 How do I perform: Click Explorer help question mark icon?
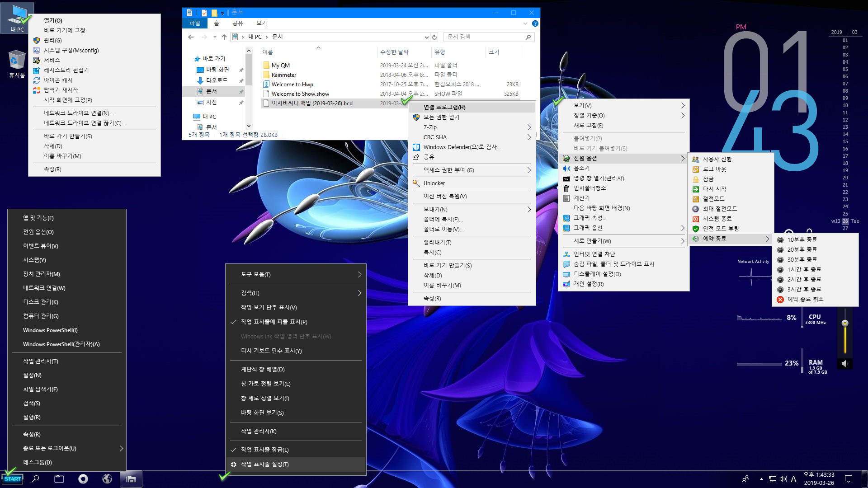click(535, 23)
